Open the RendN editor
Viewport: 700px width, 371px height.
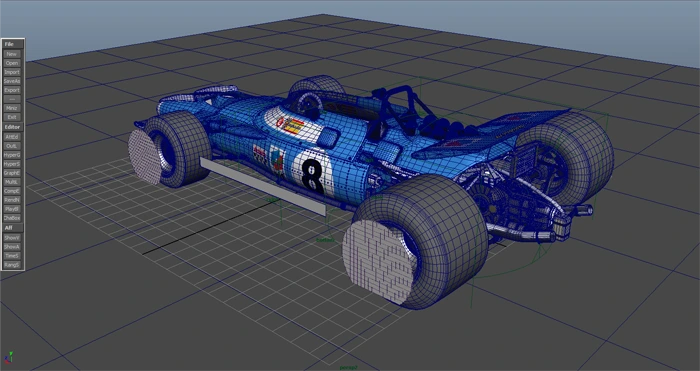coord(12,200)
